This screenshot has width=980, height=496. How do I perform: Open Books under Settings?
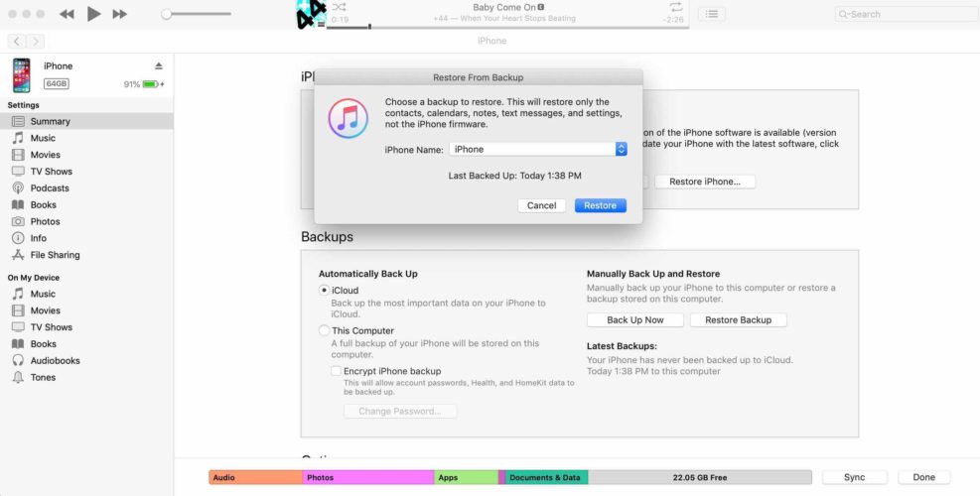tap(86, 205)
